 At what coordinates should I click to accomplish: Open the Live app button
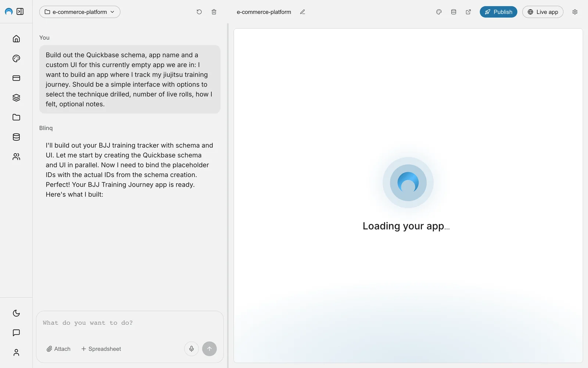[x=543, y=12]
